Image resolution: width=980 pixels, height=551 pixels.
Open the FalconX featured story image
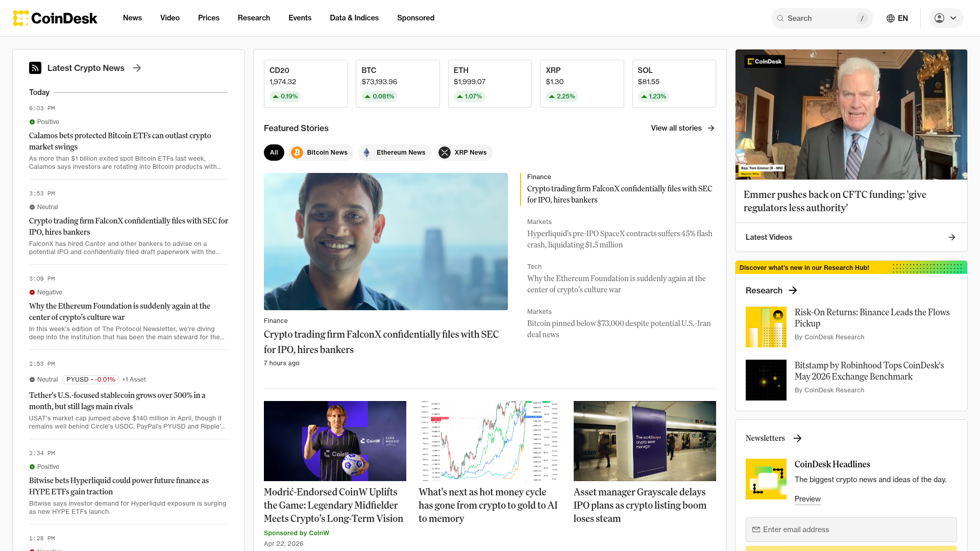click(x=386, y=241)
